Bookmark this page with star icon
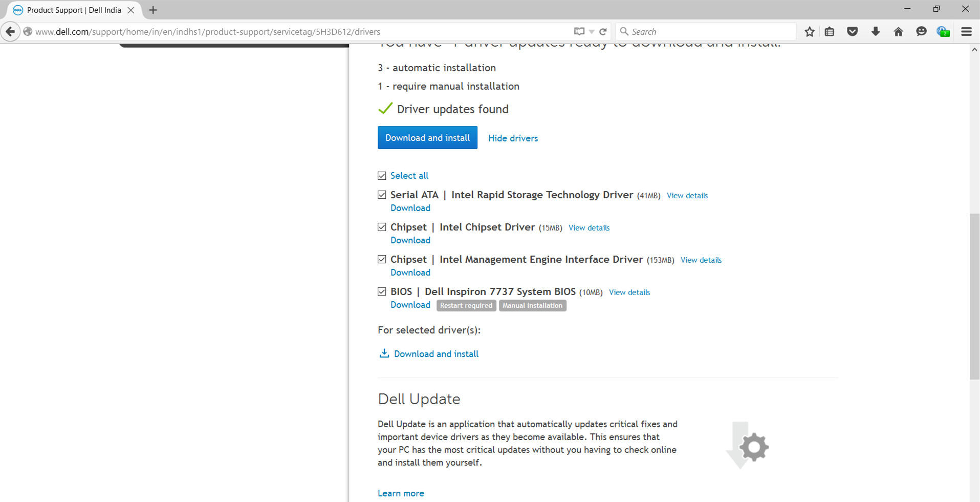This screenshot has height=502, width=980. (x=809, y=31)
